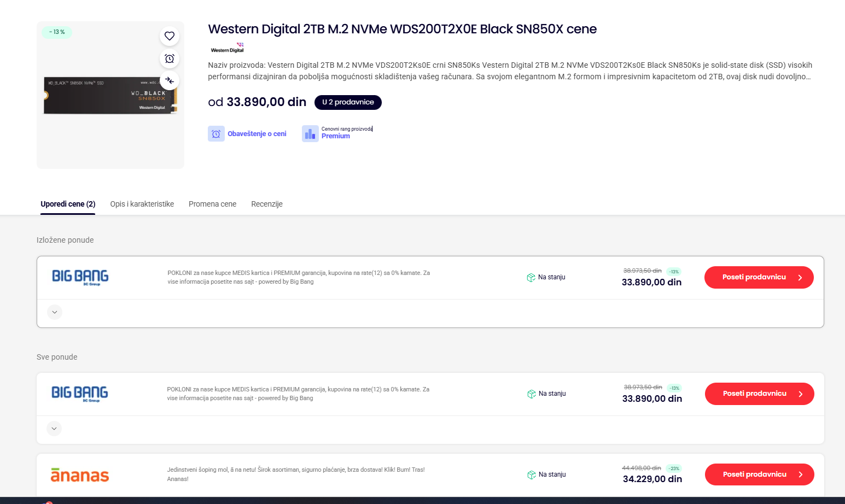Expand Big Bang offer under Sve ponude
845x504 pixels.
[x=54, y=429]
